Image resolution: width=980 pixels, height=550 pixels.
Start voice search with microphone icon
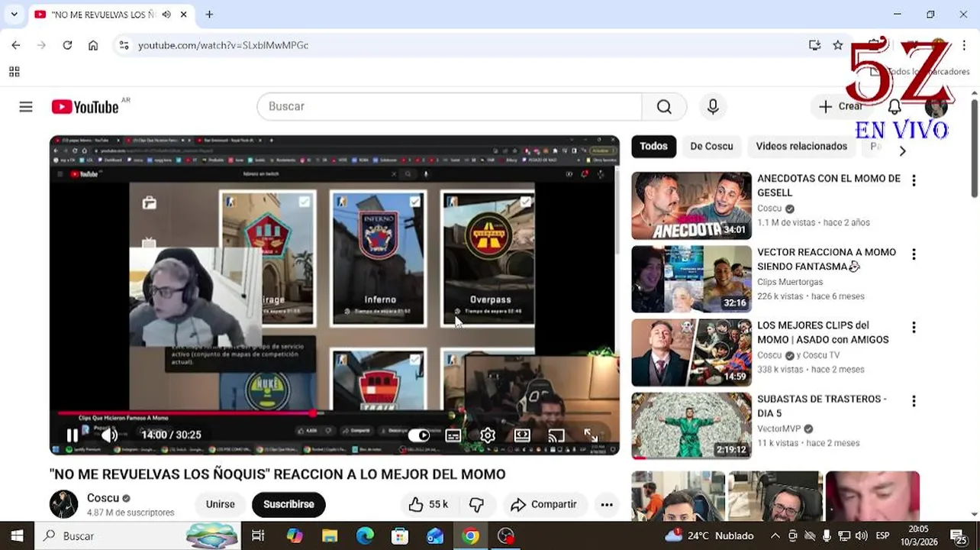tap(713, 107)
